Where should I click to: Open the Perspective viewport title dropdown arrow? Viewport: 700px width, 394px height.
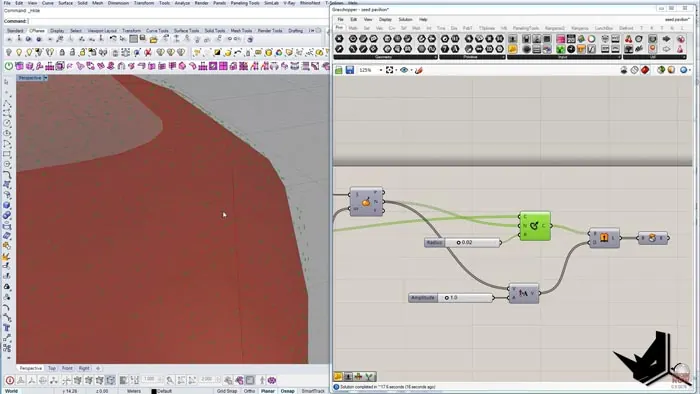pos(46,78)
